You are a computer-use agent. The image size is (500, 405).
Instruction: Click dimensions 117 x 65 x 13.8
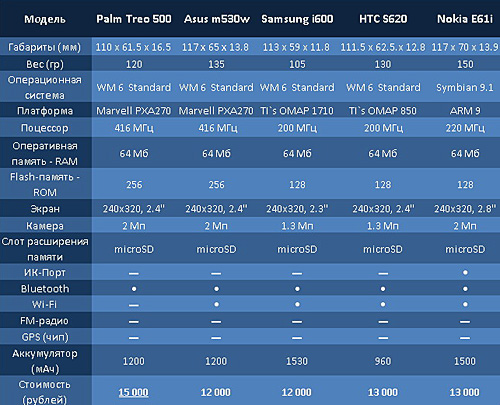click(x=215, y=47)
